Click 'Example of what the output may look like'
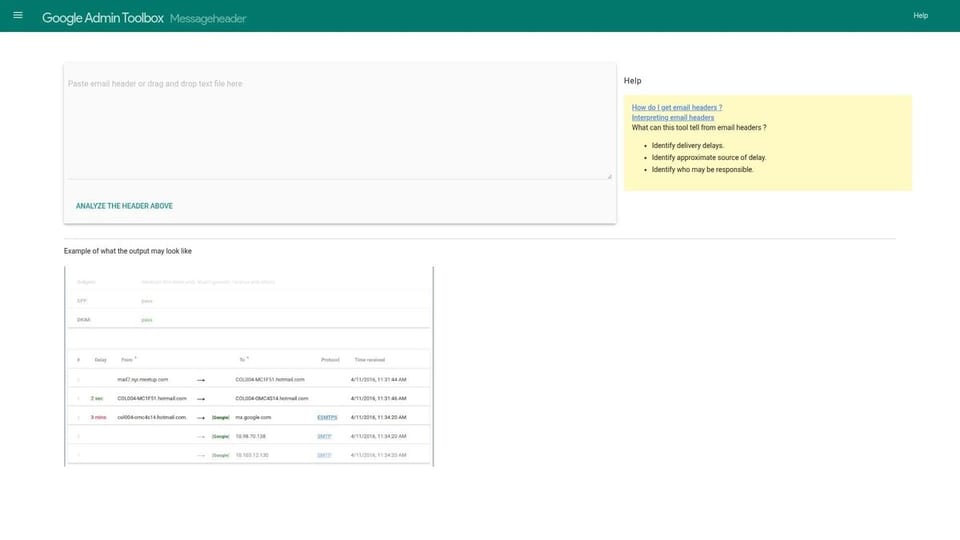 [x=127, y=251]
